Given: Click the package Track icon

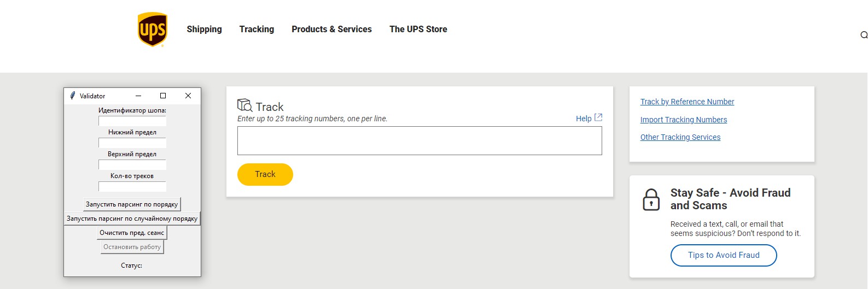Looking at the screenshot, I should pyautogui.click(x=244, y=105).
